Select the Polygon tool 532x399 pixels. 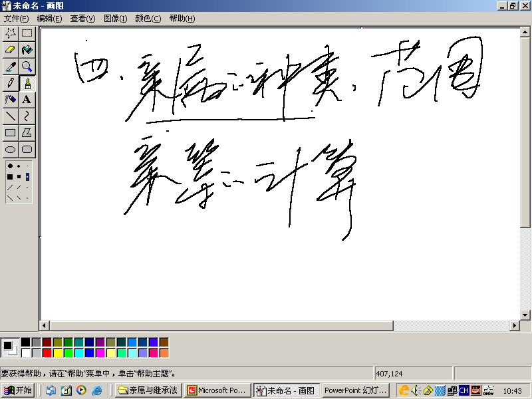pyautogui.click(x=27, y=133)
